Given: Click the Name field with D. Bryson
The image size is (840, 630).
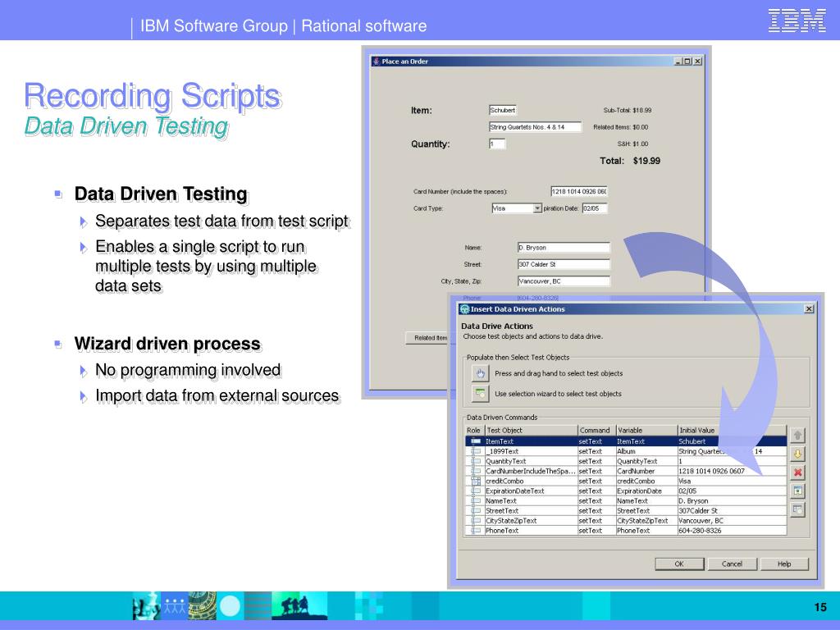Looking at the screenshot, I should pos(564,248).
